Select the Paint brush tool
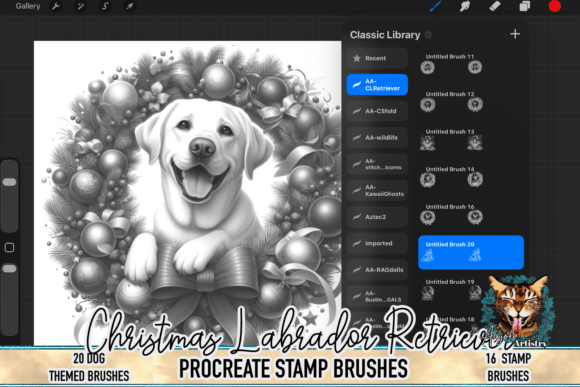Viewport: 580px width, 387px height. click(x=435, y=6)
